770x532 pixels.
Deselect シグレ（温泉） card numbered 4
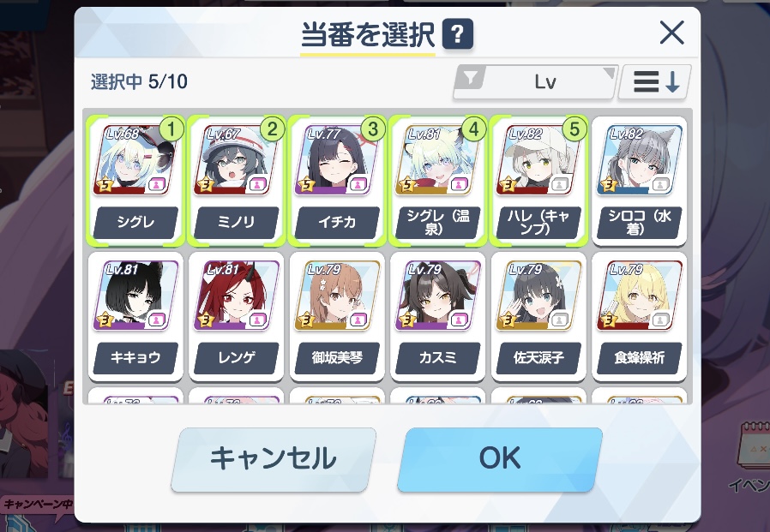(x=438, y=181)
